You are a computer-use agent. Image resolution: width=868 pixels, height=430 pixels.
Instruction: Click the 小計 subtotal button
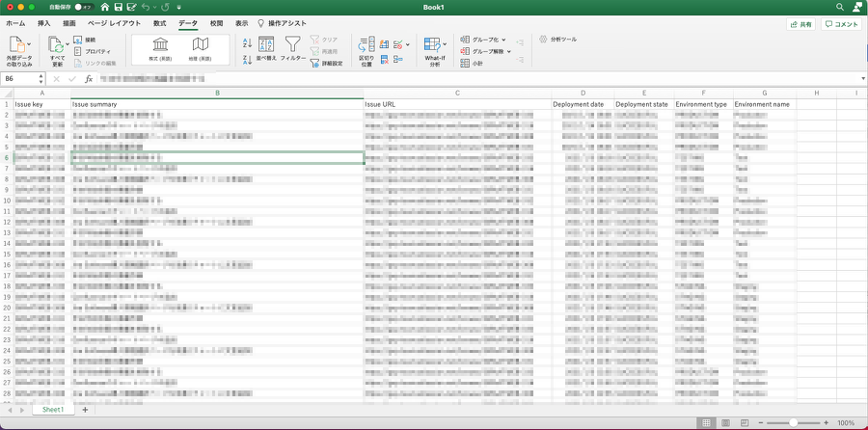pyautogui.click(x=472, y=64)
